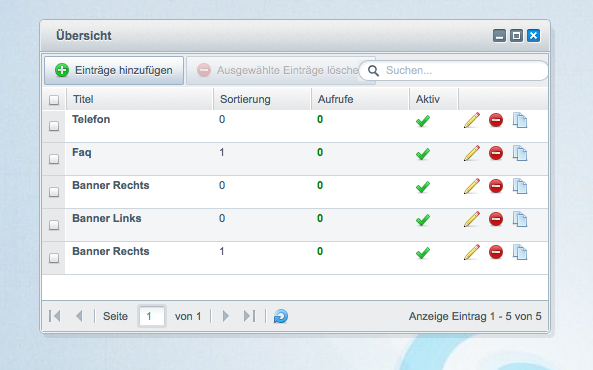This screenshot has height=370, width=593.
Task: Click Banner Rechts title in Sortierung 1 row
Action: tap(111, 251)
